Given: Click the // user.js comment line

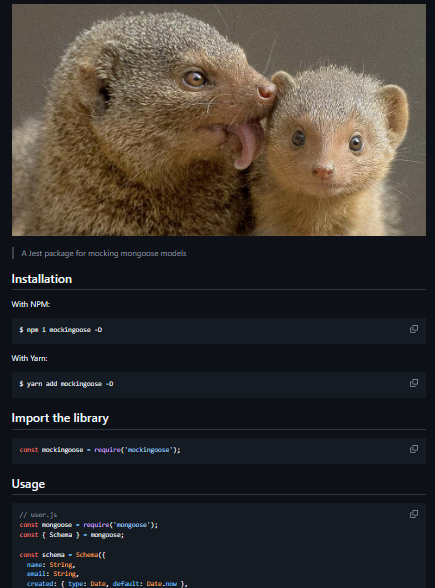Looking at the screenshot, I should click(38, 515).
